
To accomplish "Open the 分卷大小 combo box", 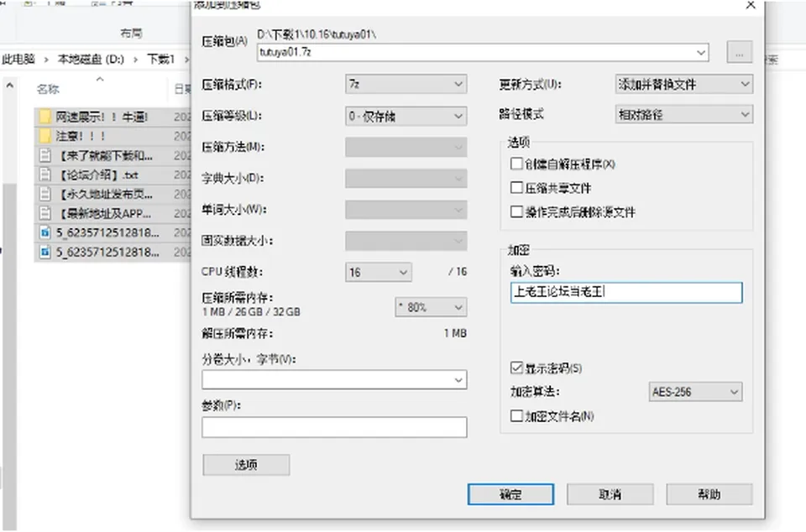I will pyautogui.click(x=335, y=380).
